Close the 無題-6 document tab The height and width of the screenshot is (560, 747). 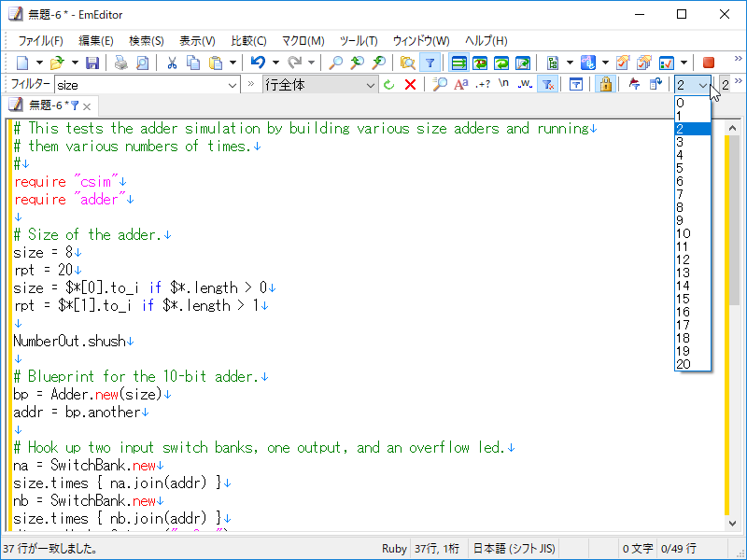[x=87, y=106]
